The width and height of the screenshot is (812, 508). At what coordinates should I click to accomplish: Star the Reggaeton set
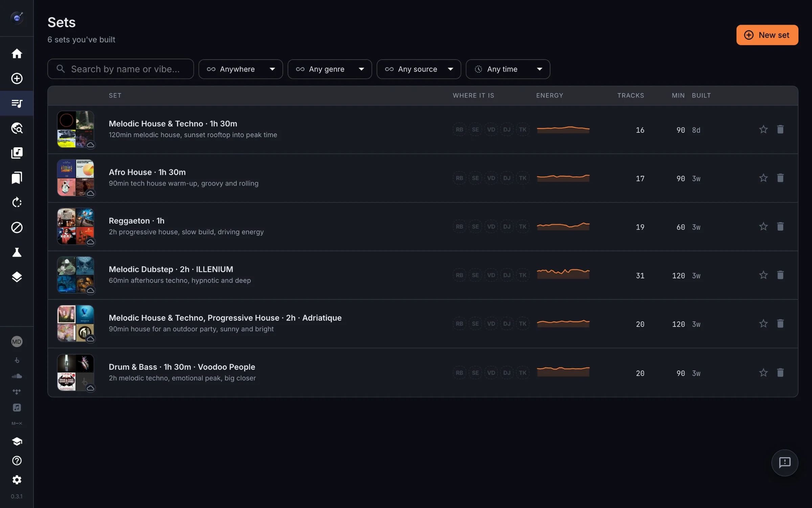[x=763, y=226]
